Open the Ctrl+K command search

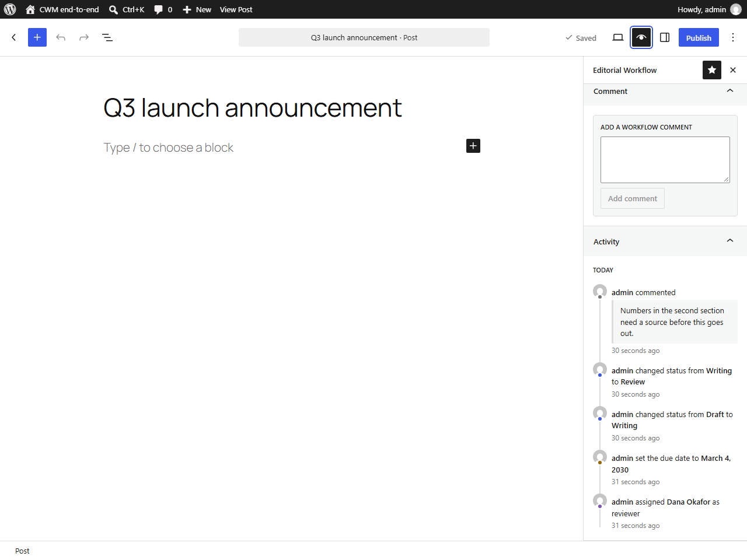[127, 9]
